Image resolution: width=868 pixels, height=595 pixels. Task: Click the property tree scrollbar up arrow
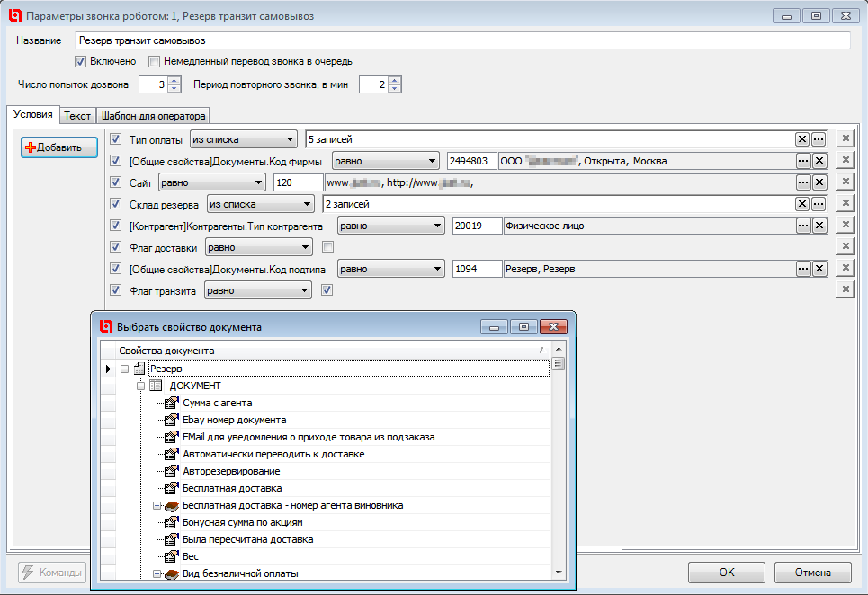(x=559, y=349)
